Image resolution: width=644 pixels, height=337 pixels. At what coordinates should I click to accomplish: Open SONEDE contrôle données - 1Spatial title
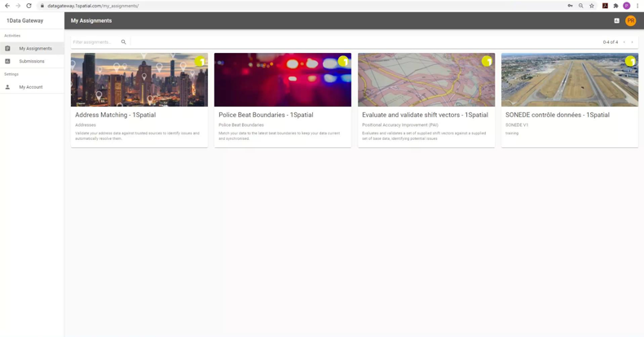[x=558, y=115]
